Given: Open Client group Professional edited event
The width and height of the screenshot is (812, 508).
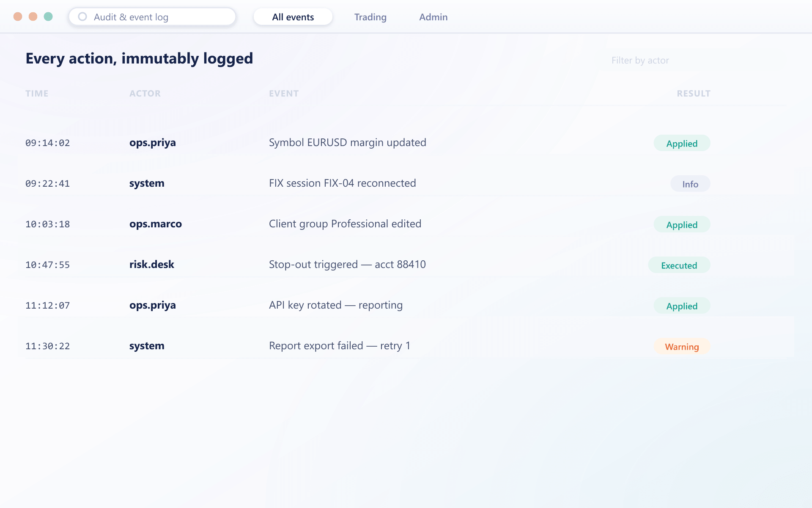Looking at the screenshot, I should [345, 224].
